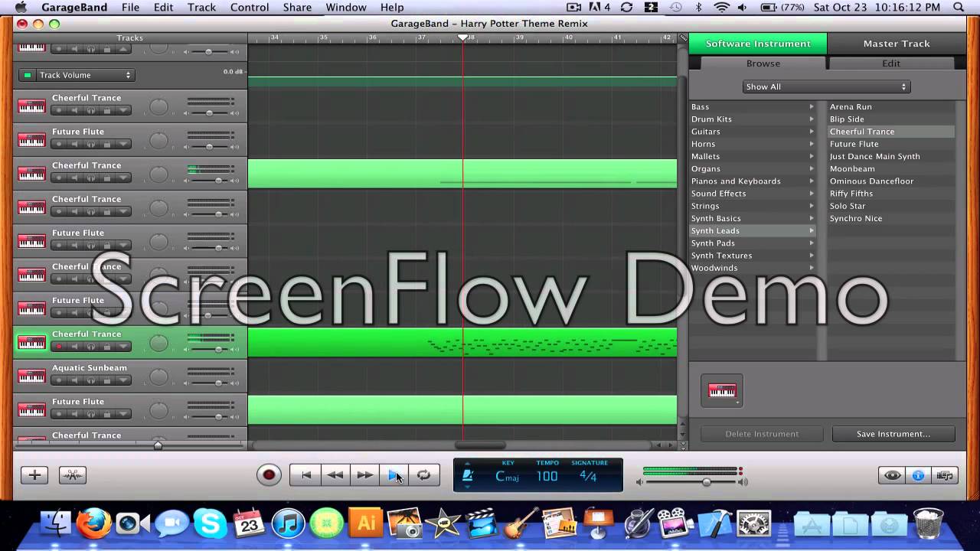Screen dimensions: 980x551
Task: Open the Control menu
Action: 250,8
